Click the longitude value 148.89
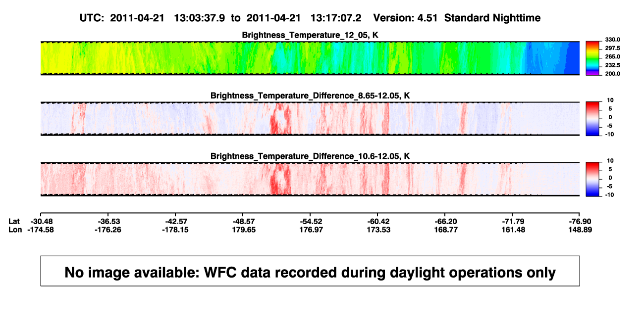Viewport: 644px width, 330px height. (580, 230)
